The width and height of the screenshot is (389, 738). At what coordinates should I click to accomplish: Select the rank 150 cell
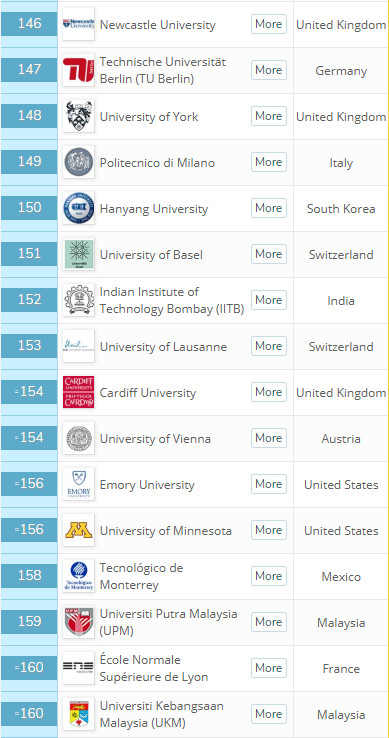click(x=29, y=208)
